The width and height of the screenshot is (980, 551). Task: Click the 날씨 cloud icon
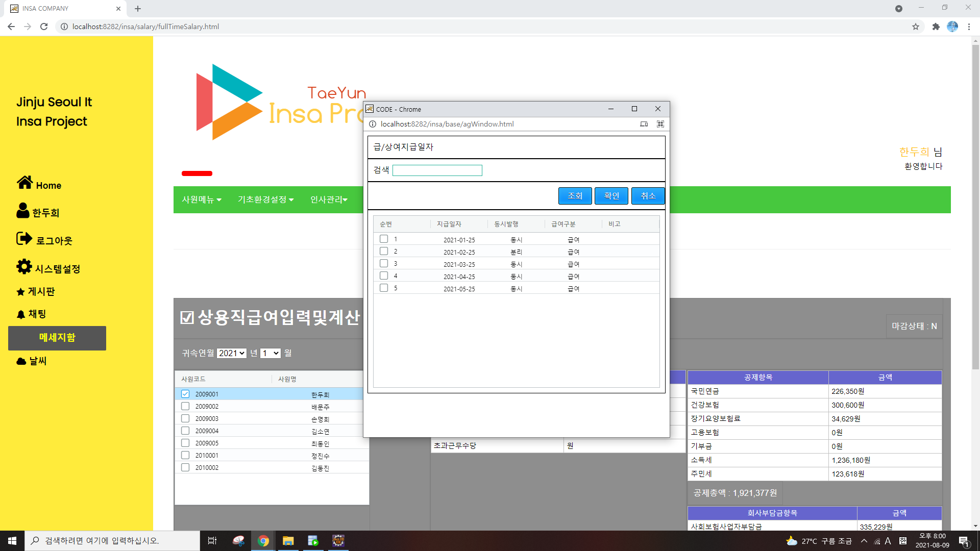coord(21,361)
